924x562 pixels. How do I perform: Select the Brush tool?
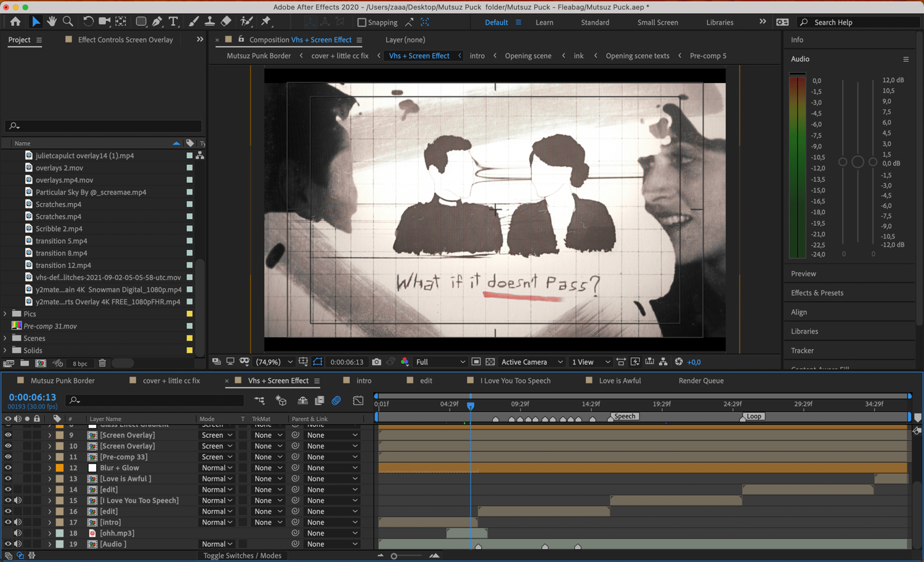(x=193, y=22)
